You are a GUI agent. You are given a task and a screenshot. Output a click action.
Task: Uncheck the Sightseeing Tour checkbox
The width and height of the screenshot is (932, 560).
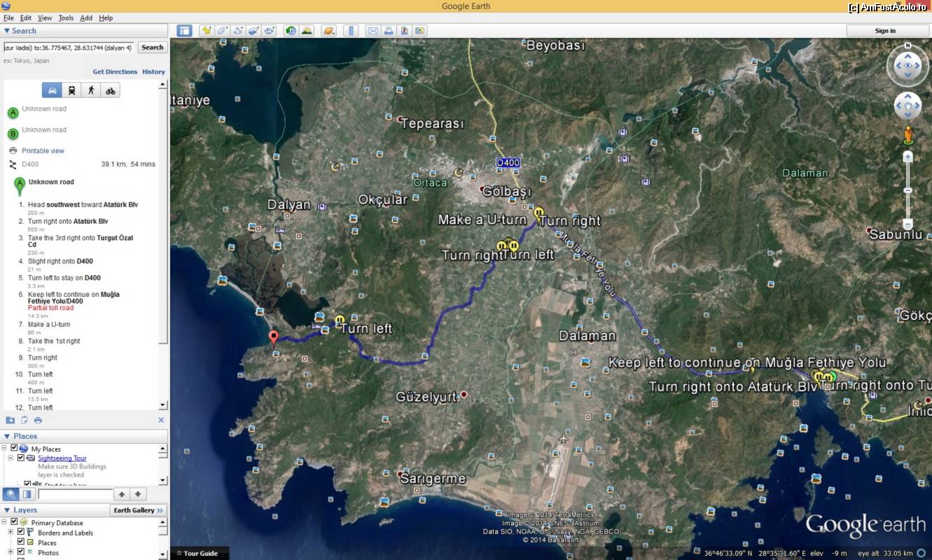point(21,458)
